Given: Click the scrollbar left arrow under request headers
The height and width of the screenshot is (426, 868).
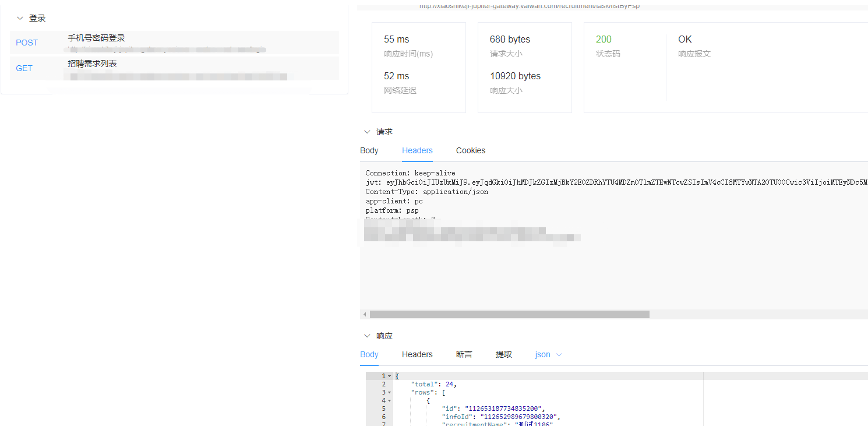Looking at the screenshot, I should click(365, 315).
